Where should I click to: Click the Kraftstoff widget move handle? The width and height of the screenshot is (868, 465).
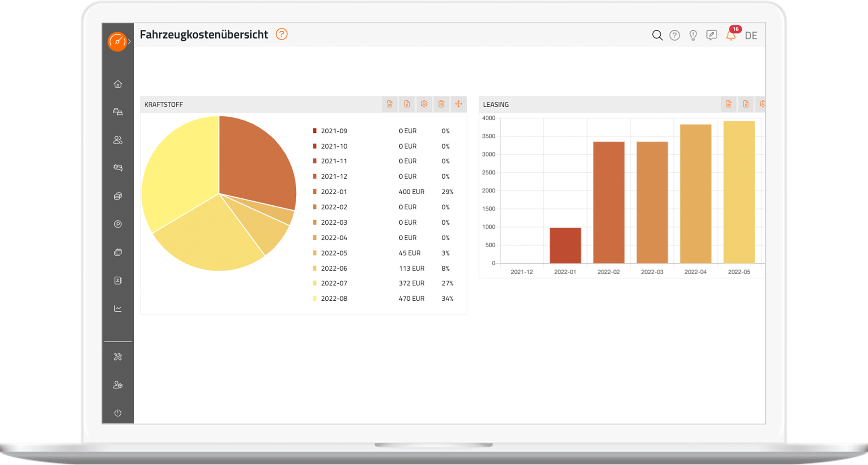pos(459,104)
